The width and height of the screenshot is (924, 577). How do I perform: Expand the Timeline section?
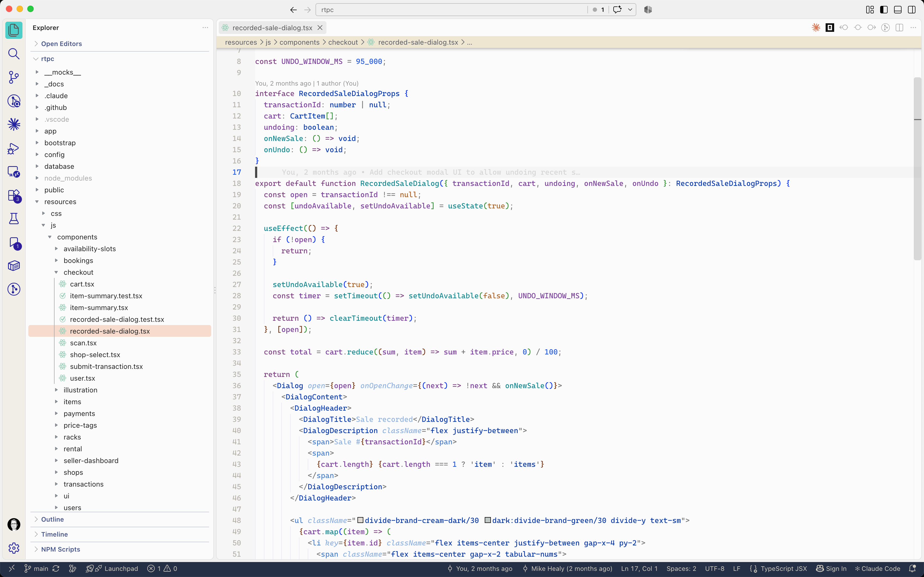120,534
